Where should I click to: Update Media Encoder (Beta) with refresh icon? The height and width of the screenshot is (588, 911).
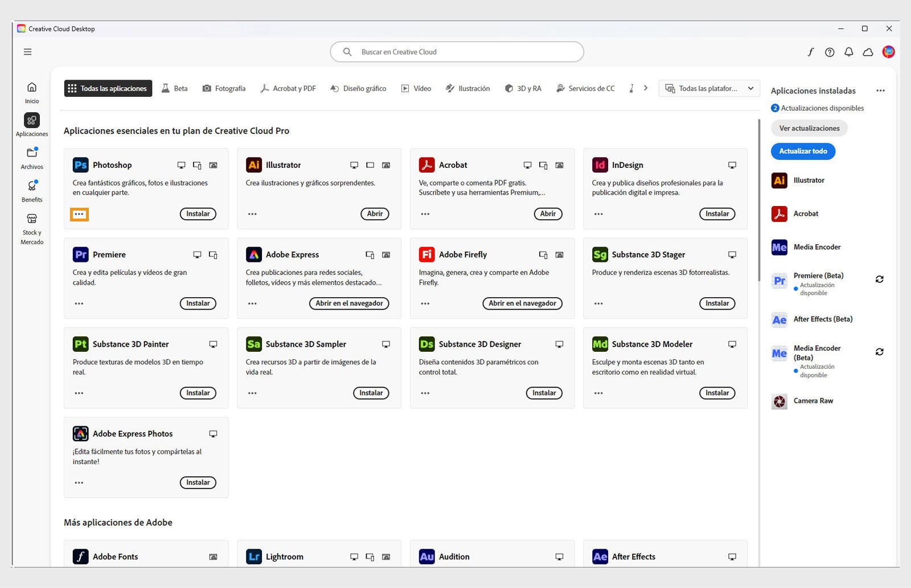pos(880,352)
